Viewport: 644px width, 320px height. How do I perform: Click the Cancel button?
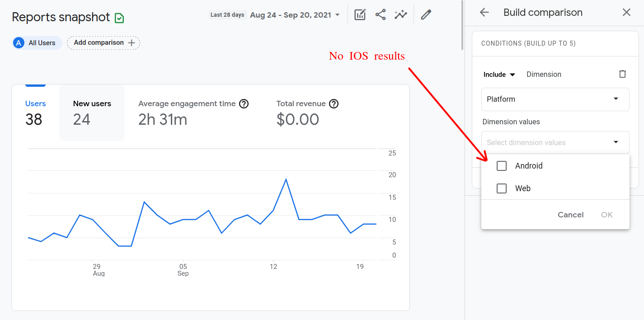click(x=570, y=215)
